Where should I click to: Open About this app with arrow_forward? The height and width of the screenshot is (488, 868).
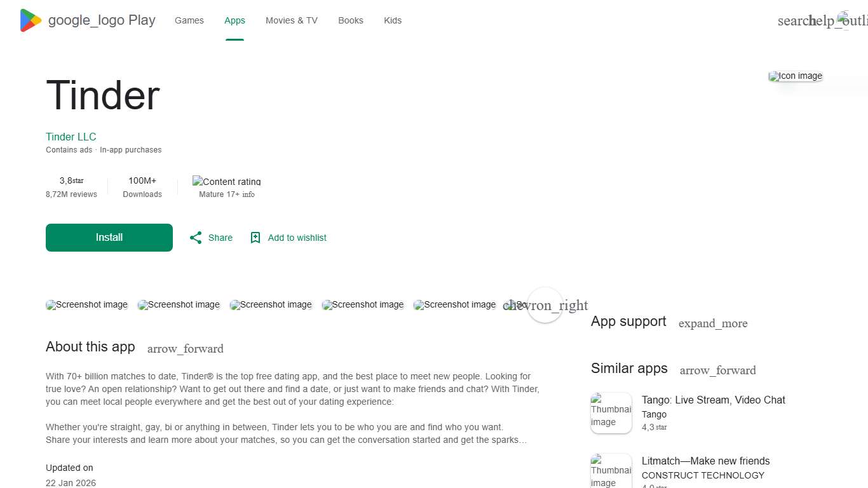[185, 348]
